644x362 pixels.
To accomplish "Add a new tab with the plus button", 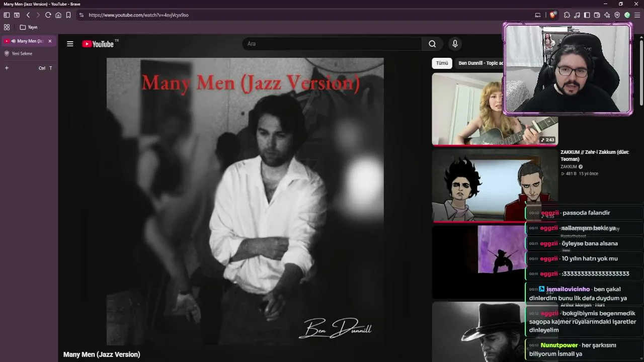I will (x=7, y=68).
